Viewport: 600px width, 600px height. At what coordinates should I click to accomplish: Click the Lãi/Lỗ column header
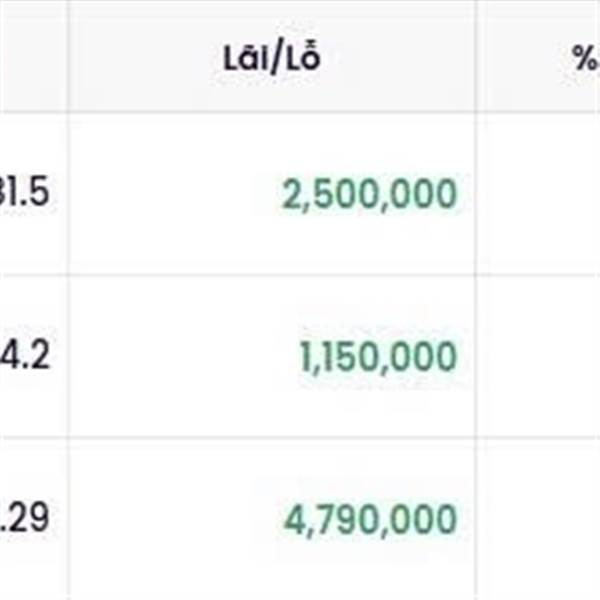pyautogui.click(x=271, y=57)
